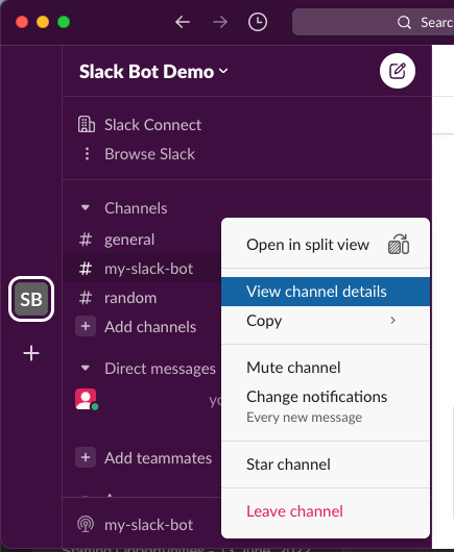Open the Slack Bot Demo workspace menu
Image resolution: width=454 pixels, height=552 pixels.
(153, 71)
